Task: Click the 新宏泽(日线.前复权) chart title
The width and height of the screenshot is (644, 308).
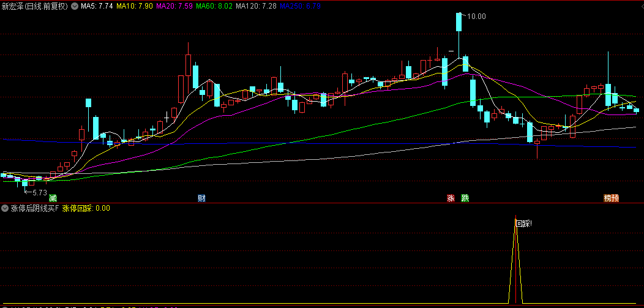Action: click(34, 6)
